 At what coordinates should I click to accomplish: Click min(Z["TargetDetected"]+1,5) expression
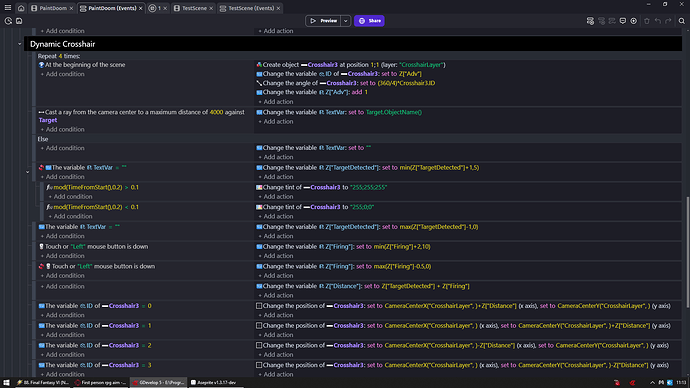click(x=439, y=168)
